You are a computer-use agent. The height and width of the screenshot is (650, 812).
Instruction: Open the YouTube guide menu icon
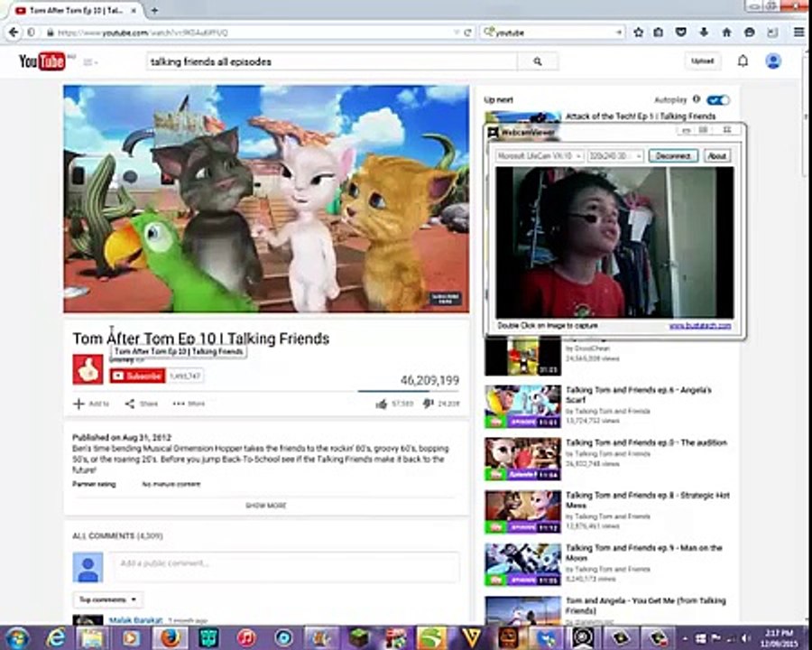point(90,62)
